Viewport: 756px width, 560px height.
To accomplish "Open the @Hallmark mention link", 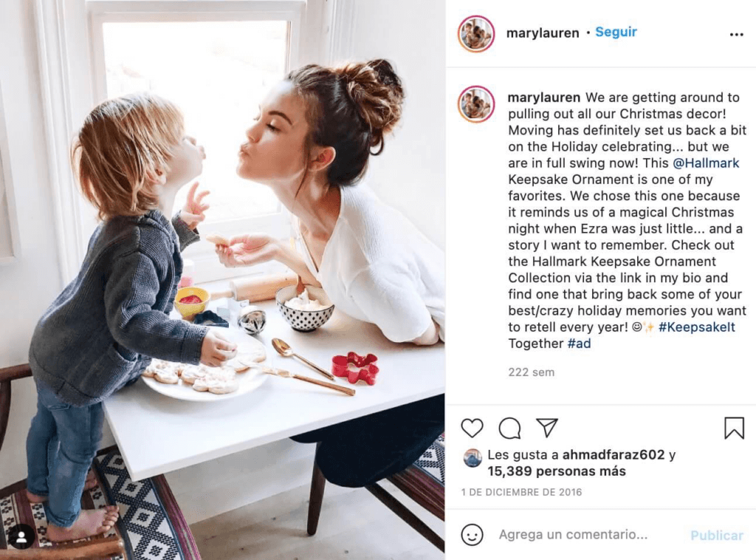I will (705, 163).
